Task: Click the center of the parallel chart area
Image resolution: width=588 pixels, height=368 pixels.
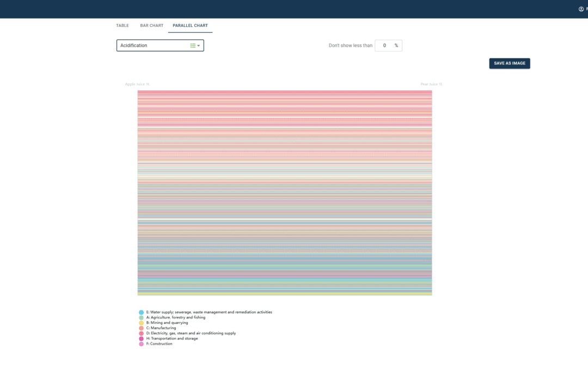Action: click(285, 193)
